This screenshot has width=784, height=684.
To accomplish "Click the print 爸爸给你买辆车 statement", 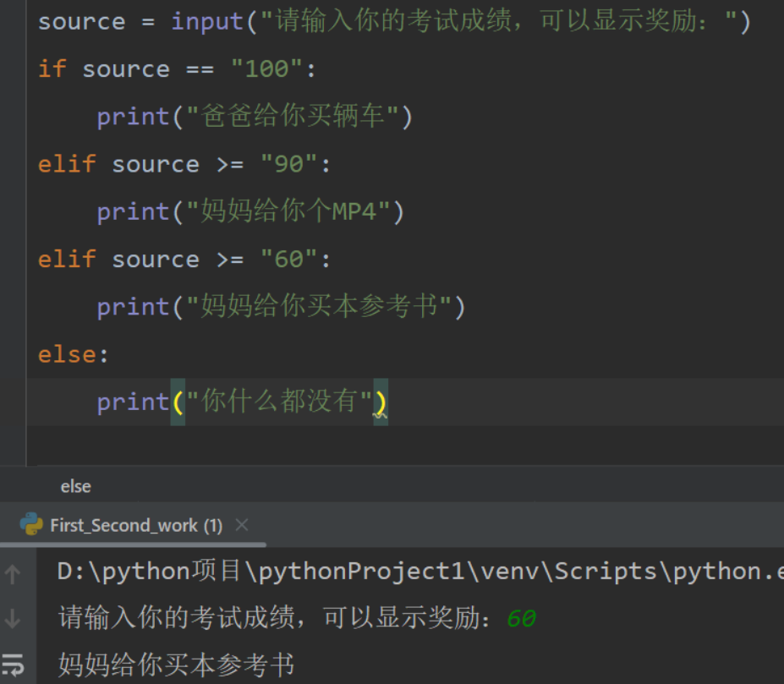I will pyautogui.click(x=255, y=117).
